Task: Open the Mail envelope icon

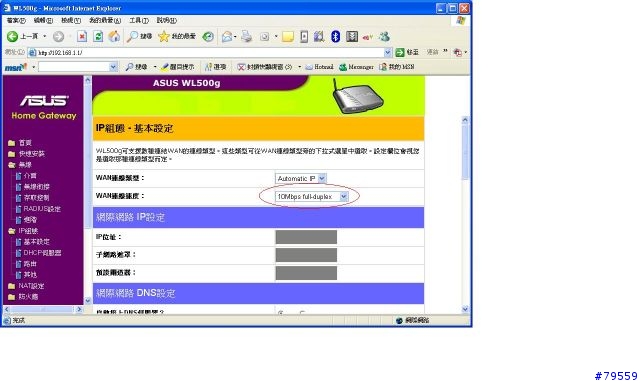Action: [x=227, y=37]
